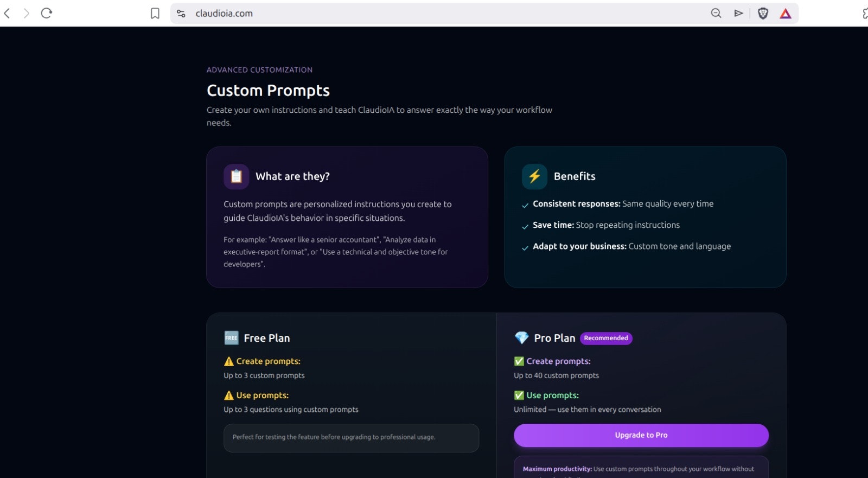Click the lightning bolt Benefits icon
Viewport: 868px width, 478px height.
(534, 176)
